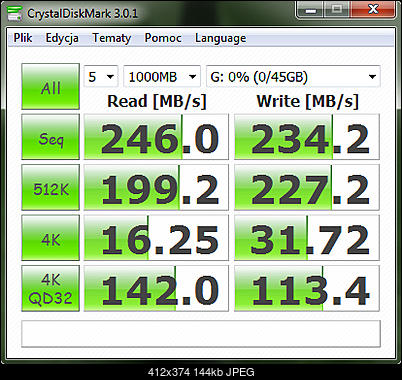
Task: Minimize the CrystalDiskMark window
Action: 311,10
